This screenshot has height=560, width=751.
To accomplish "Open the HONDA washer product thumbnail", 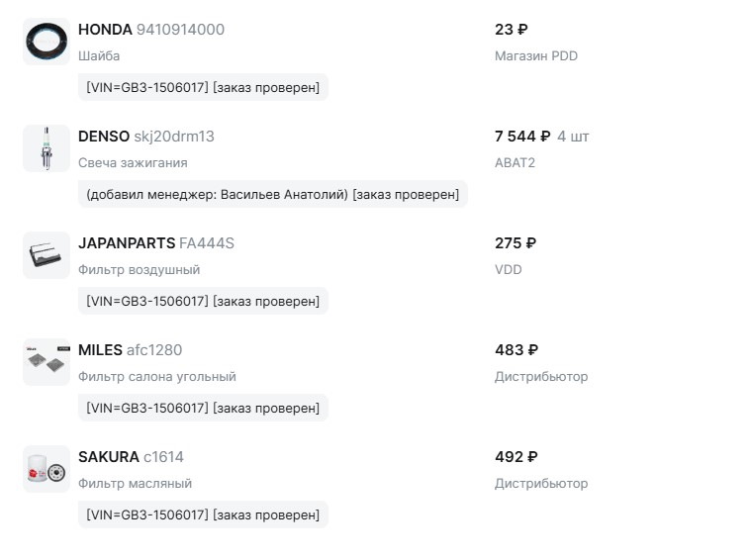I will click(47, 42).
